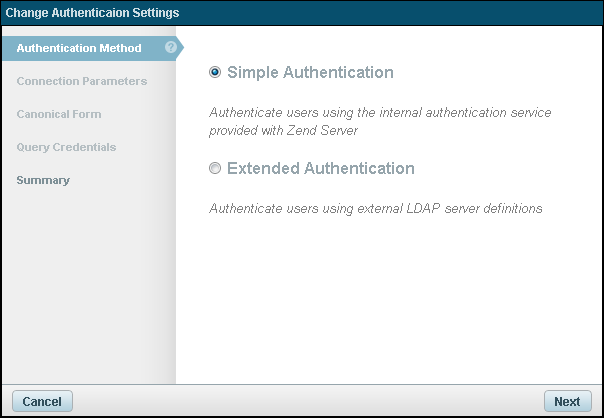Select the Extended Authentication radio button

tap(215, 169)
